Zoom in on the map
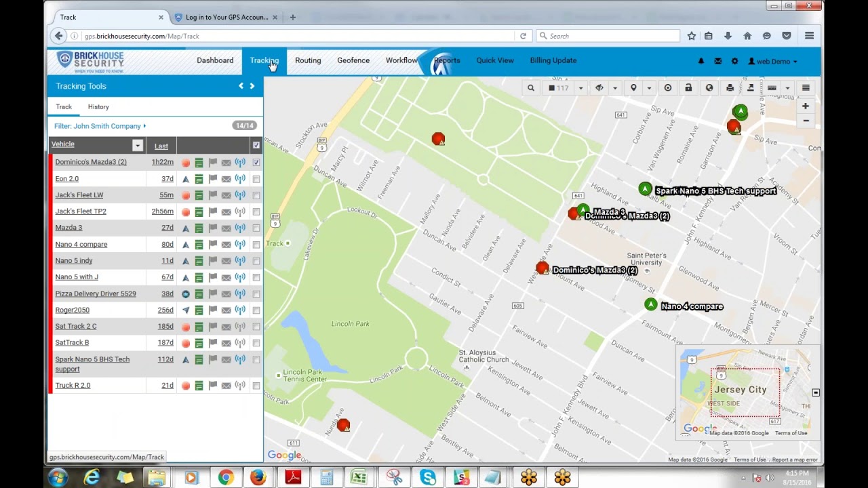The height and width of the screenshot is (488, 868). 806,106
